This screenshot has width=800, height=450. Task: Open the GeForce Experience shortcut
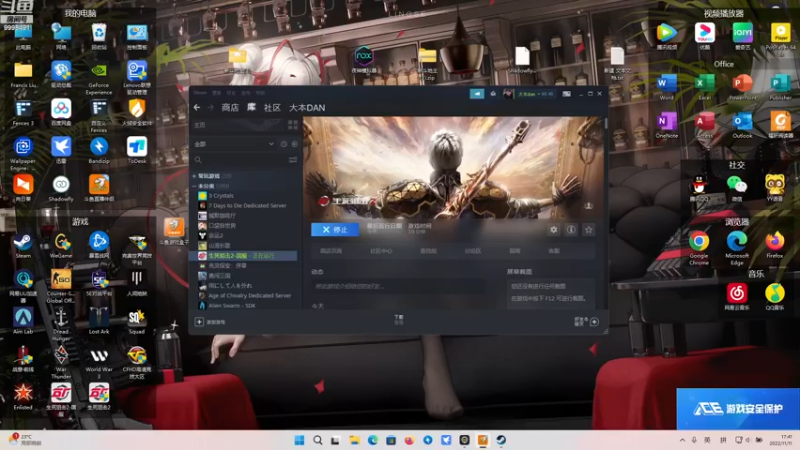click(x=99, y=78)
